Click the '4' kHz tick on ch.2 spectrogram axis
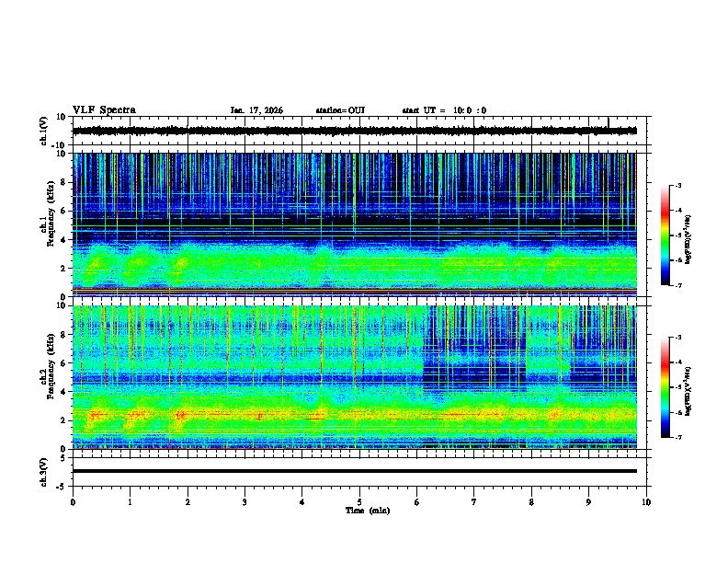728x563 pixels. pyautogui.click(x=63, y=392)
